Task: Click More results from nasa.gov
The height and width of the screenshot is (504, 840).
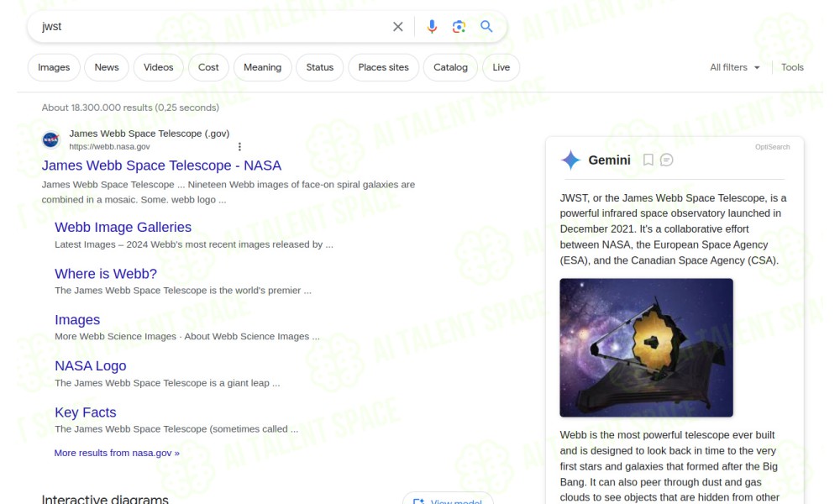Action: 117,453
